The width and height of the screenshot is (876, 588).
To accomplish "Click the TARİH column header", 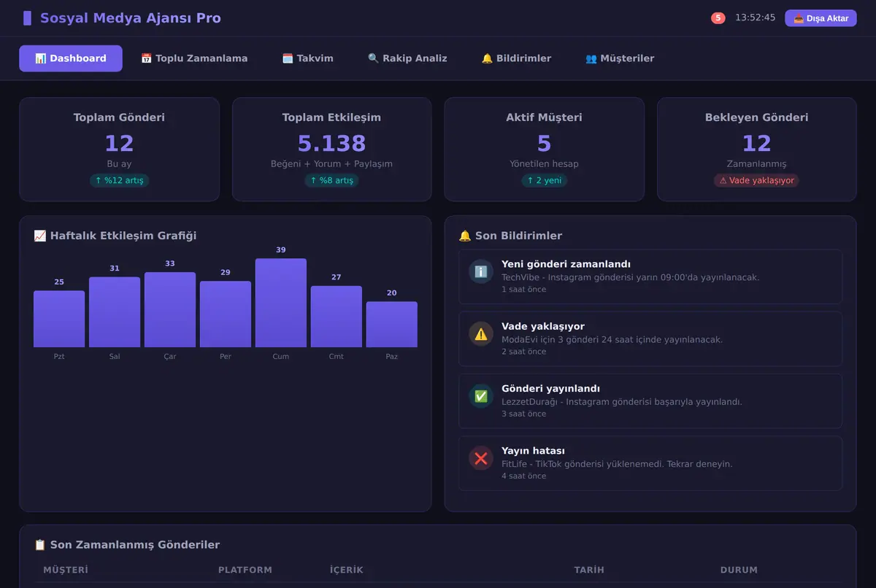I will [x=589, y=570].
